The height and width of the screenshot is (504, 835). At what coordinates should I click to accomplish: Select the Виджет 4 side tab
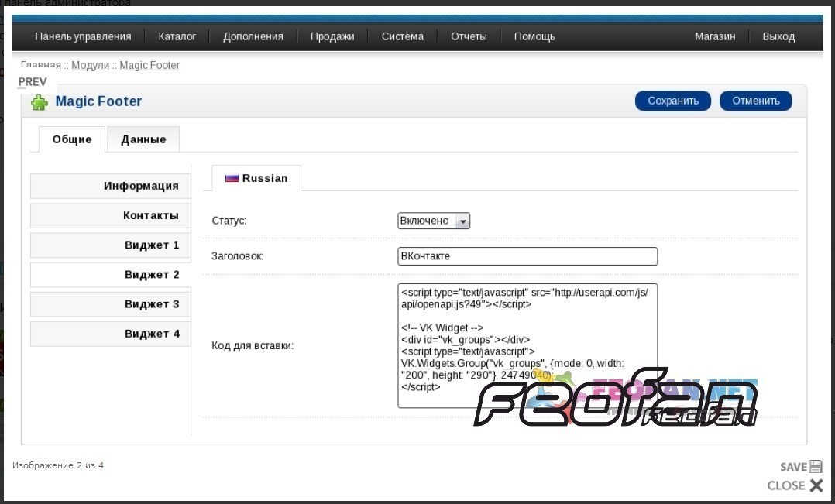111,334
